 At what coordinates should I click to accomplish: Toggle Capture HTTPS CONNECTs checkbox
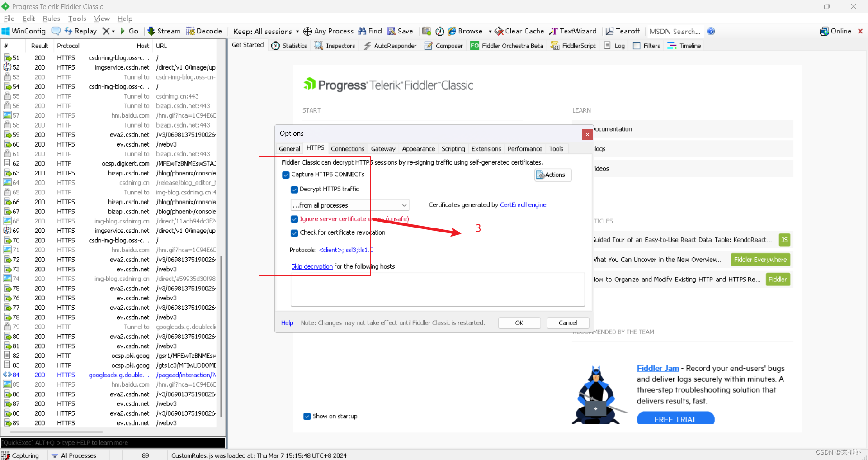coord(286,175)
